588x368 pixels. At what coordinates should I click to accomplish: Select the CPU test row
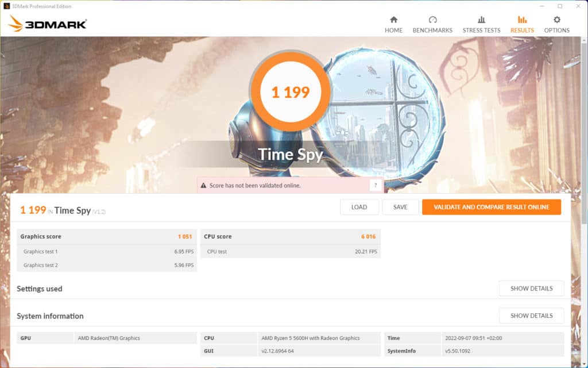click(291, 252)
